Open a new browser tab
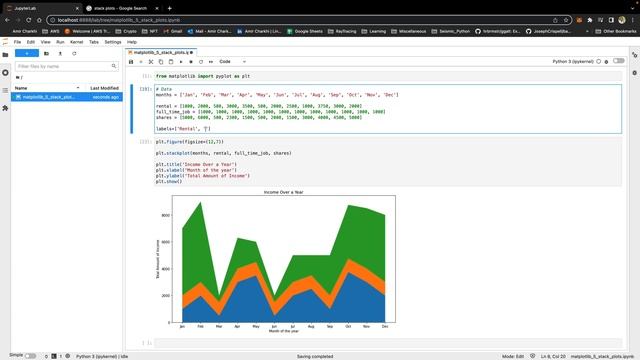This screenshot has width=640, height=360. coord(169,8)
